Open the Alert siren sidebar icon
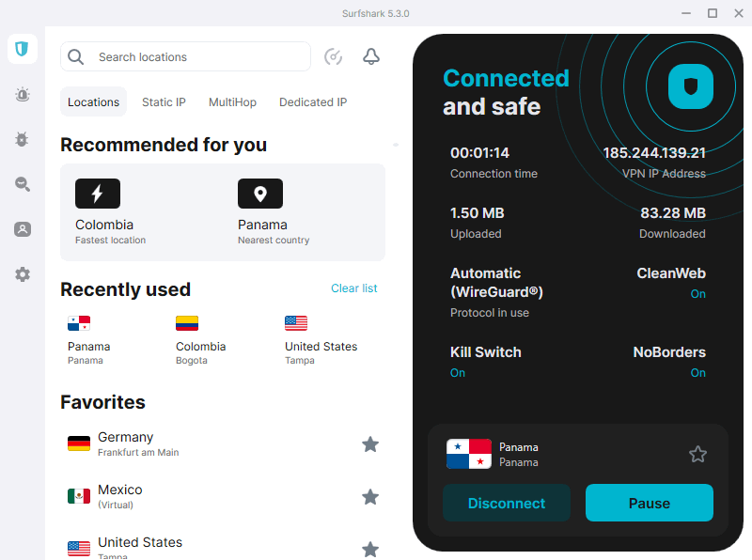This screenshot has width=752, height=560. tap(23, 94)
